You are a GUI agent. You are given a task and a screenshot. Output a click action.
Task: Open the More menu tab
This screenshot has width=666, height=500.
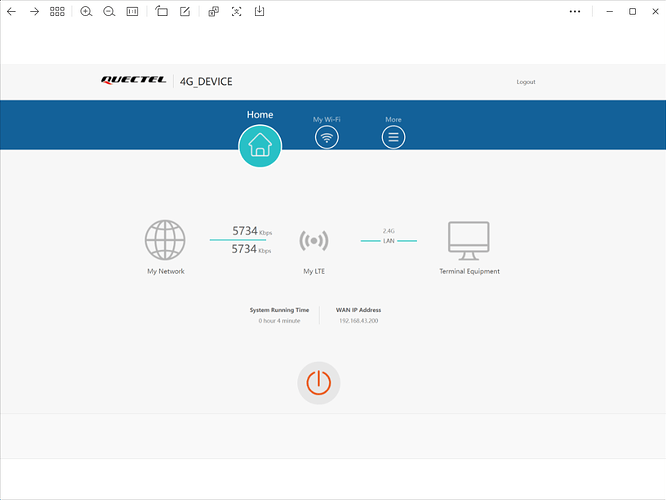[x=393, y=137]
